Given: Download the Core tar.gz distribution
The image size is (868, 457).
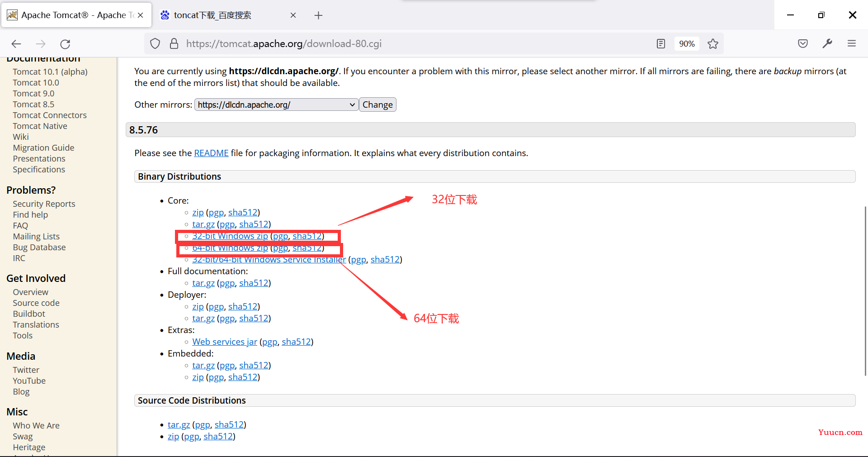Looking at the screenshot, I should coord(203,224).
